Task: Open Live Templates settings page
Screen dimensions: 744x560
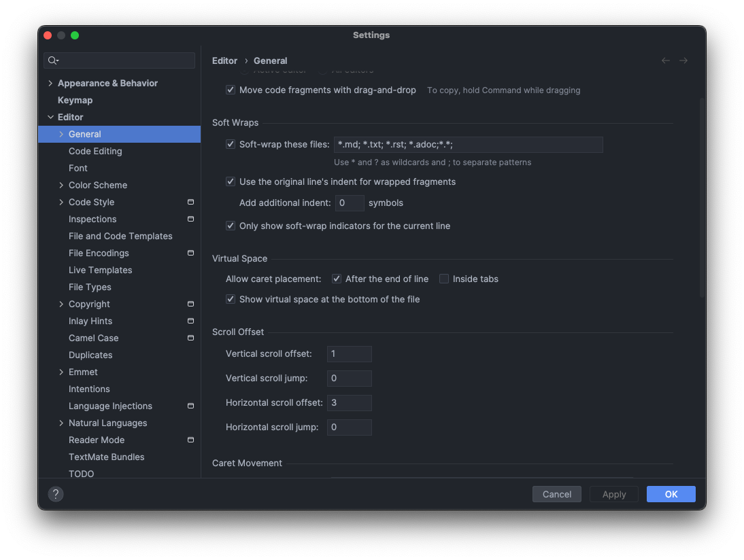Action: [x=100, y=270]
